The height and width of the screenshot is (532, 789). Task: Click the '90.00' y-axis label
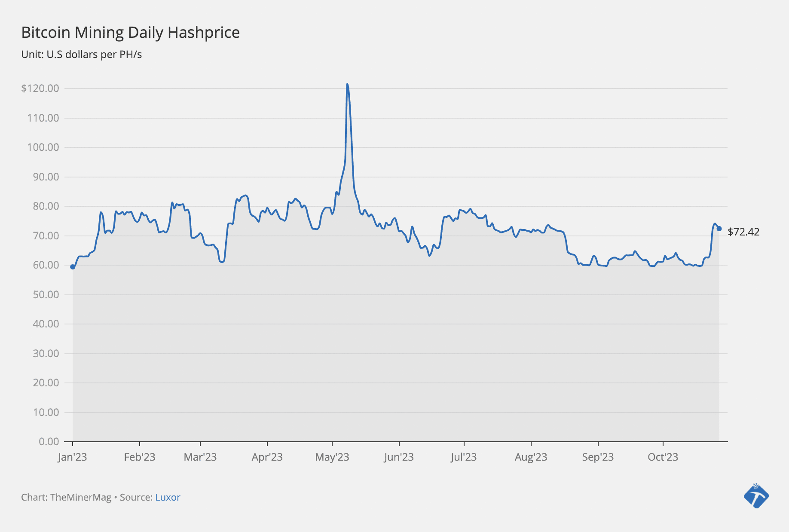[x=46, y=177]
